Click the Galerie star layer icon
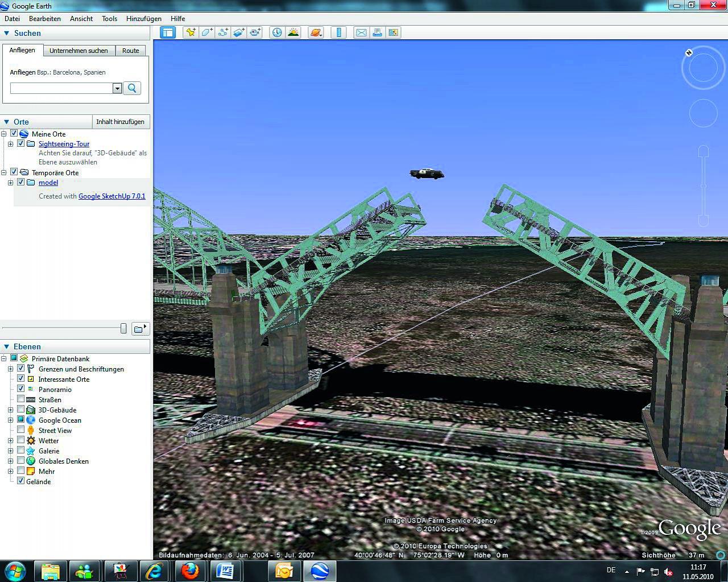This screenshot has width=728, height=582. [x=31, y=451]
